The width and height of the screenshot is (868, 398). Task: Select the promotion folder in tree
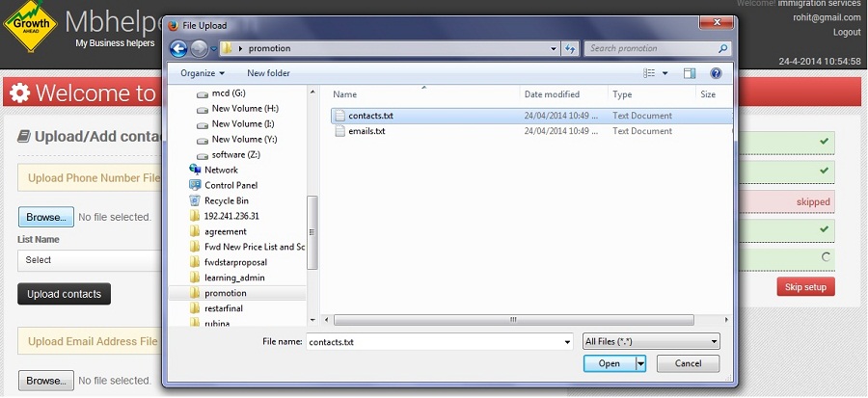pos(225,293)
